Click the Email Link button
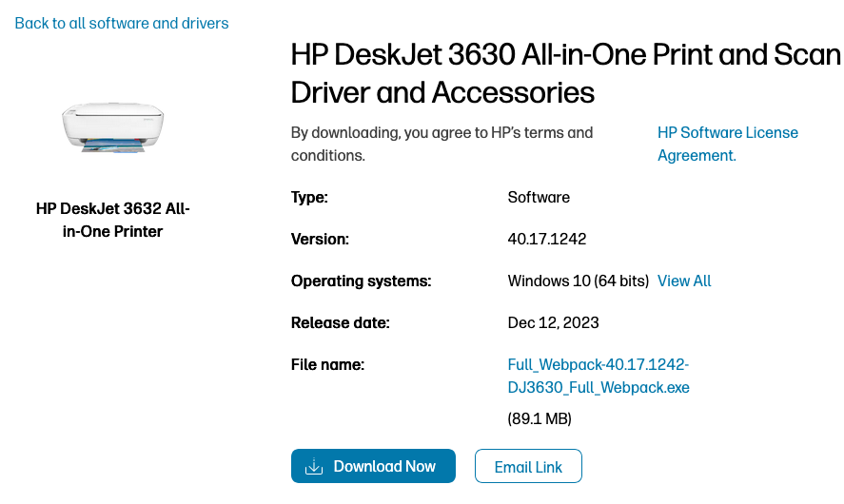The image size is (844, 504). [x=528, y=466]
